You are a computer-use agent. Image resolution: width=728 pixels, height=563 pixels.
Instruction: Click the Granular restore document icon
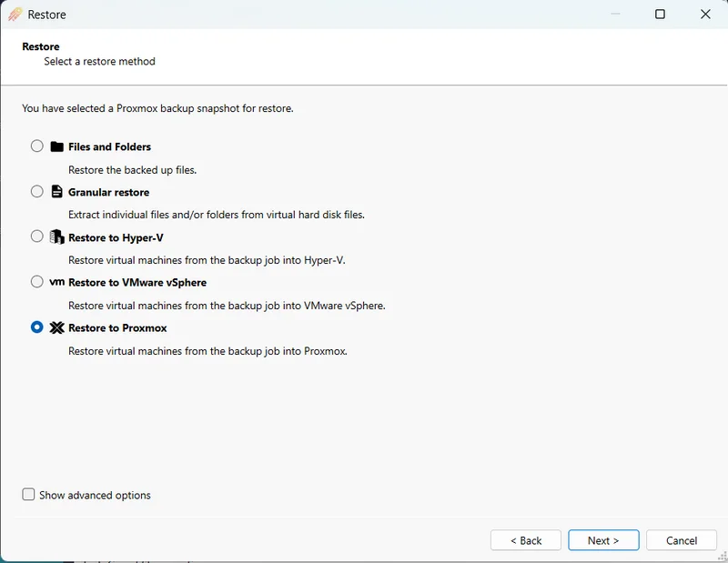(56, 192)
